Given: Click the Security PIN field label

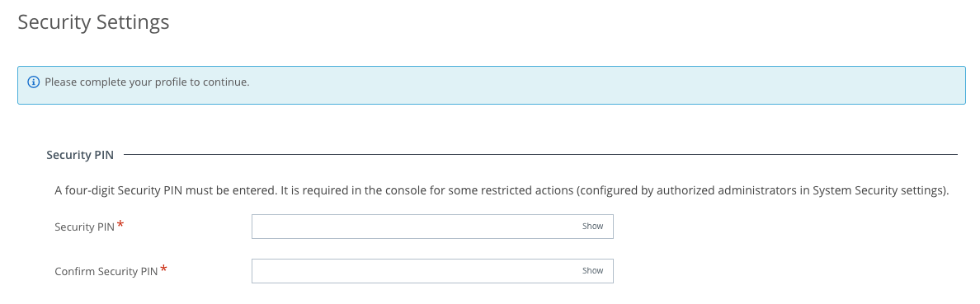Looking at the screenshot, I should 84,227.
